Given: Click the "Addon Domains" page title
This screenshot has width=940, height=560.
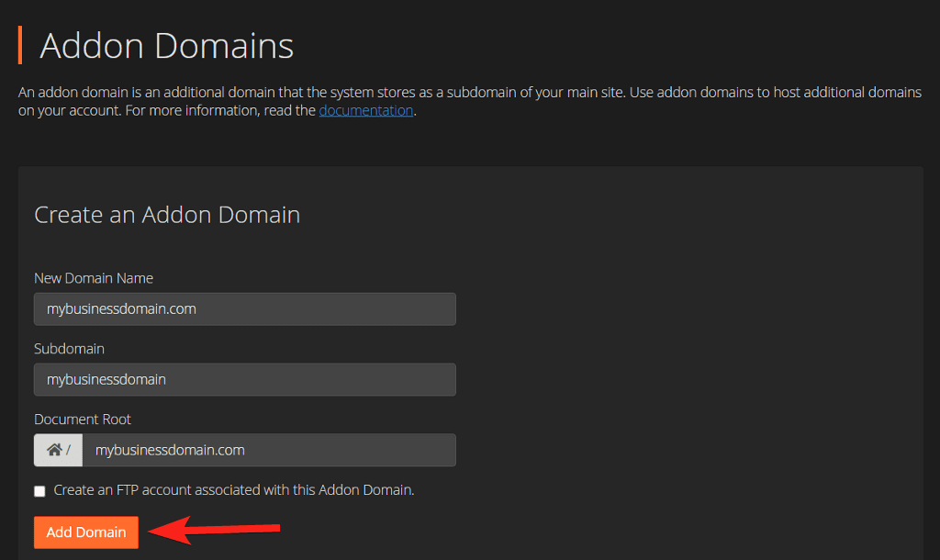Looking at the screenshot, I should tap(166, 45).
